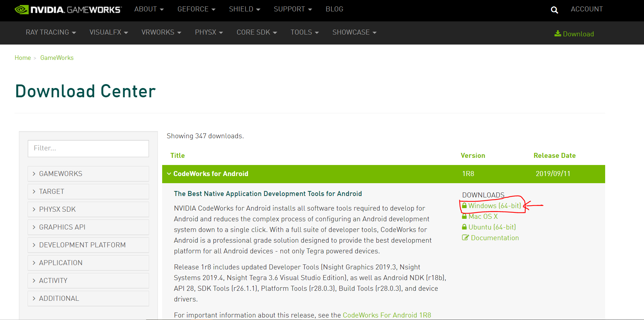Download the Ubuntu (64-bit) installer

(x=489, y=227)
